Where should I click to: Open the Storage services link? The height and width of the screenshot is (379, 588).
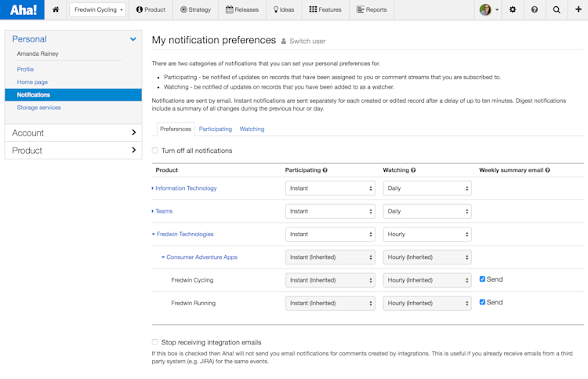tap(39, 108)
